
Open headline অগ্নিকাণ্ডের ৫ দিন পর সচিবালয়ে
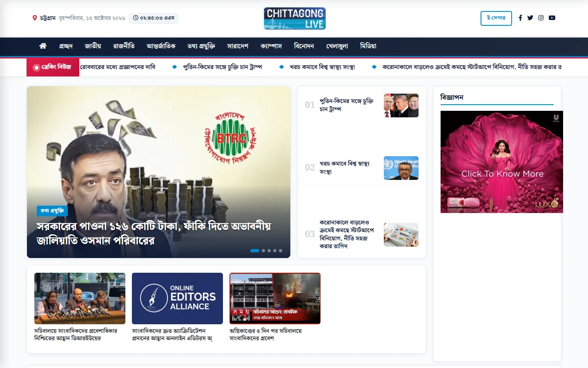(266, 334)
